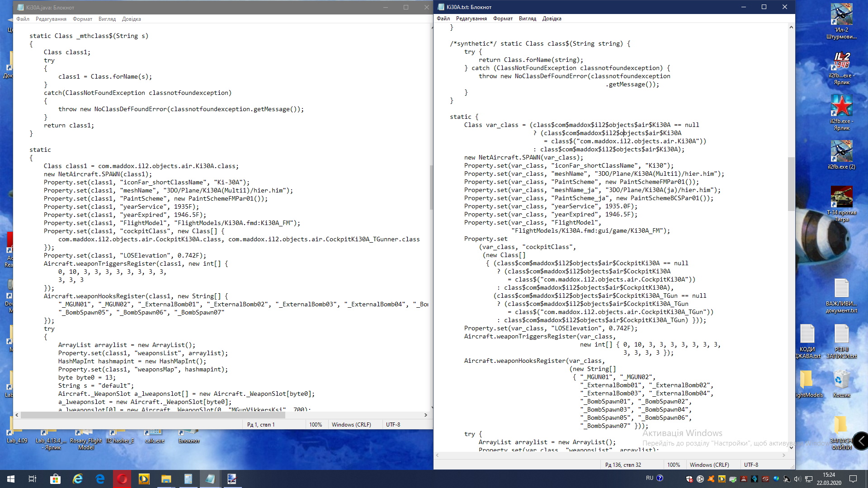The image size is (868, 488).
Task: Click the Calculator icon on the taskbar
Action: click(x=188, y=479)
